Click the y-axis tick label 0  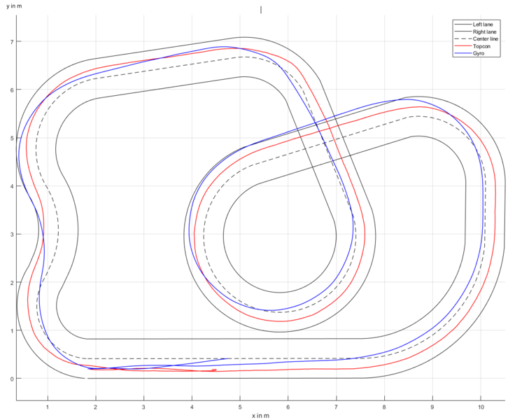(x=12, y=379)
